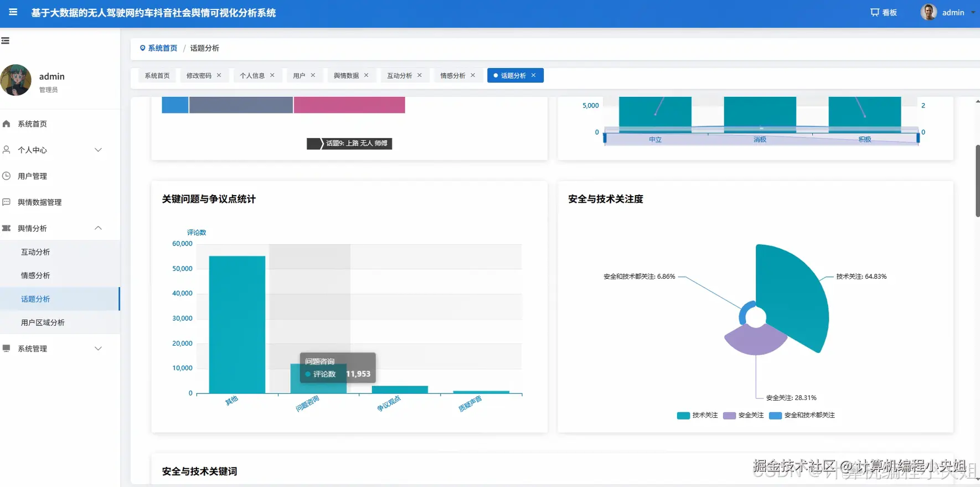Toggle 安全关注 legend swatch

pyautogui.click(x=729, y=416)
